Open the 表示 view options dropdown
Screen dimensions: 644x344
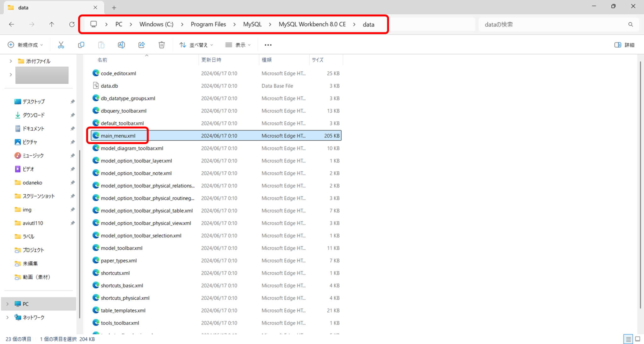click(238, 45)
